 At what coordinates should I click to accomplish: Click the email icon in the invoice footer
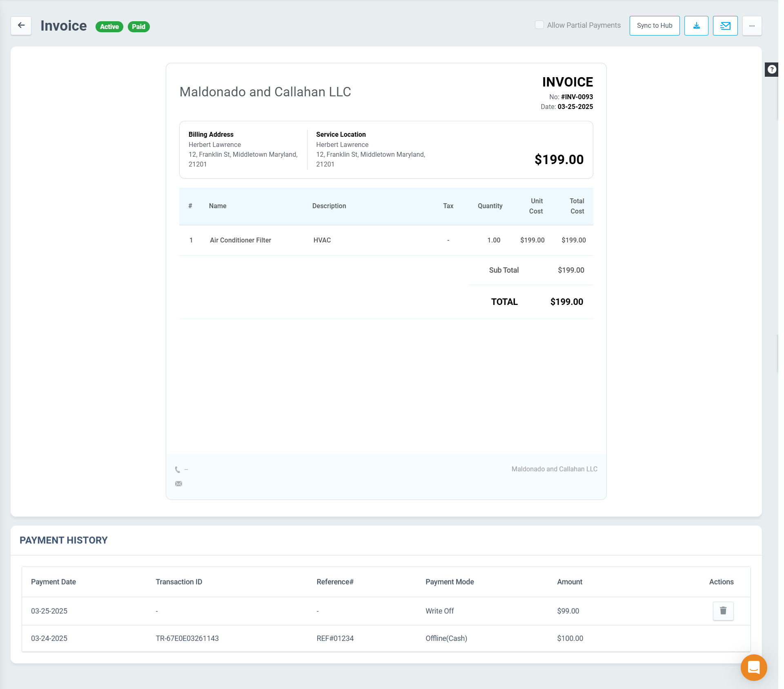tap(178, 483)
